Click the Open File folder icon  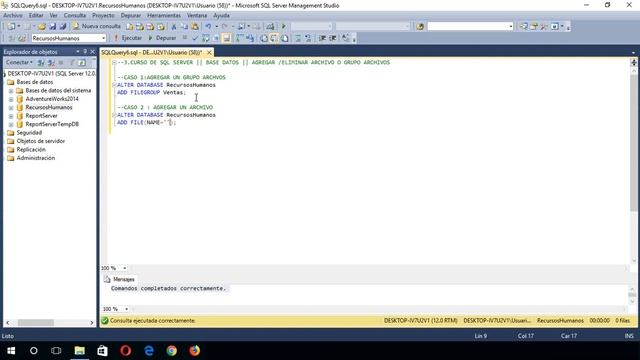coord(41,27)
